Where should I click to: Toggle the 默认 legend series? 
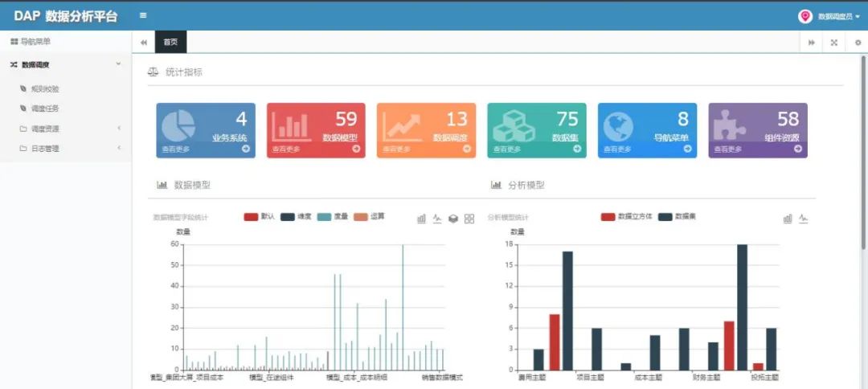click(x=259, y=217)
